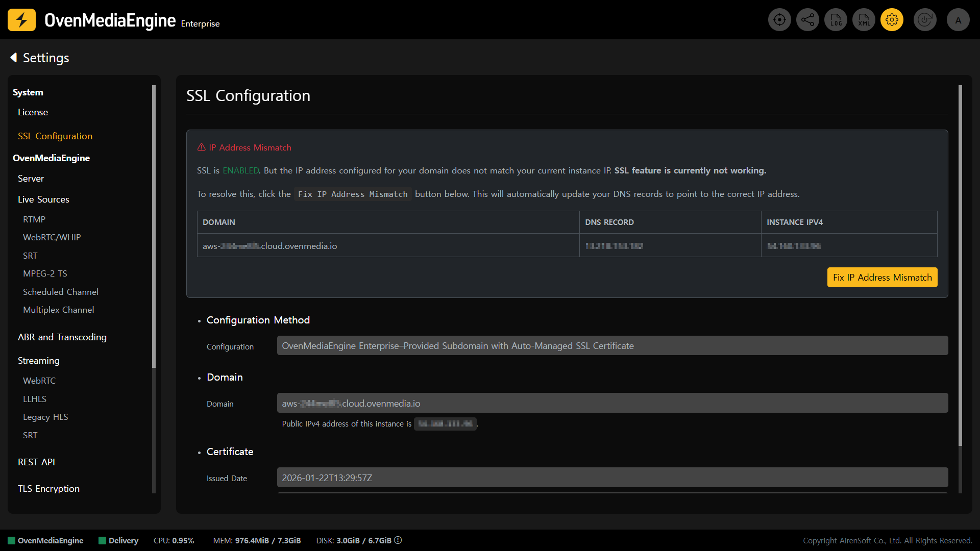
Task: Click the Domain input field
Action: click(x=612, y=403)
